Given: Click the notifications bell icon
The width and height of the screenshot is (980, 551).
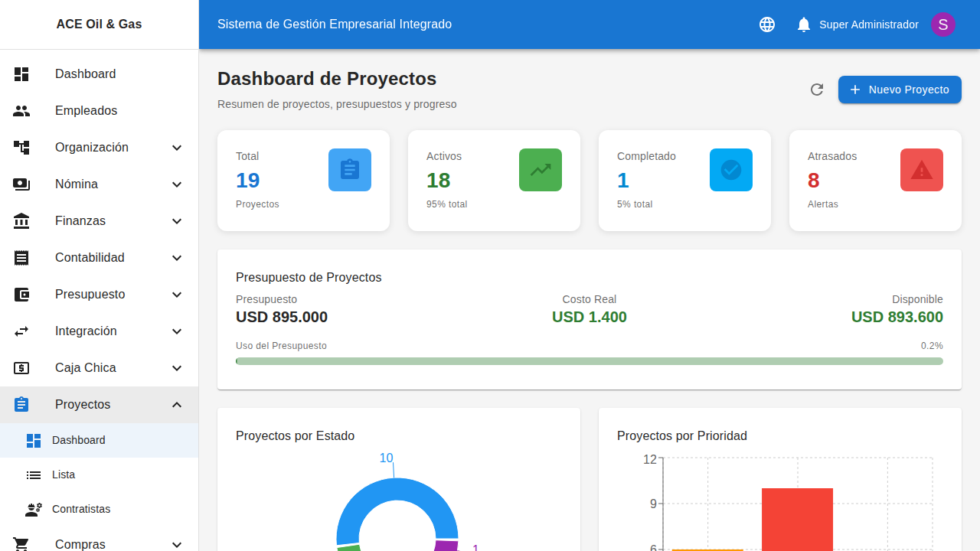Looking at the screenshot, I should click(803, 24).
